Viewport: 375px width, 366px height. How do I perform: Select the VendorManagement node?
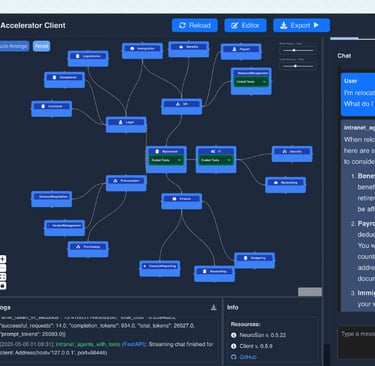click(x=65, y=228)
